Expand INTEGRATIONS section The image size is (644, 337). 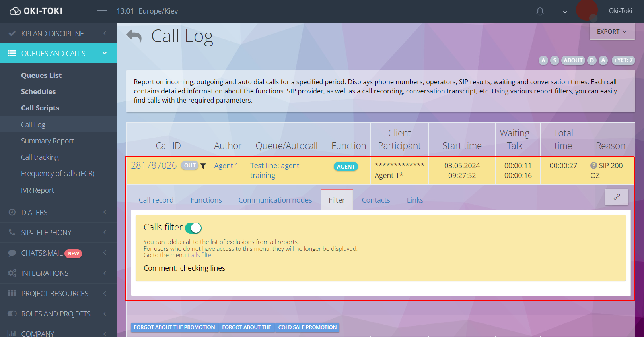coord(58,273)
